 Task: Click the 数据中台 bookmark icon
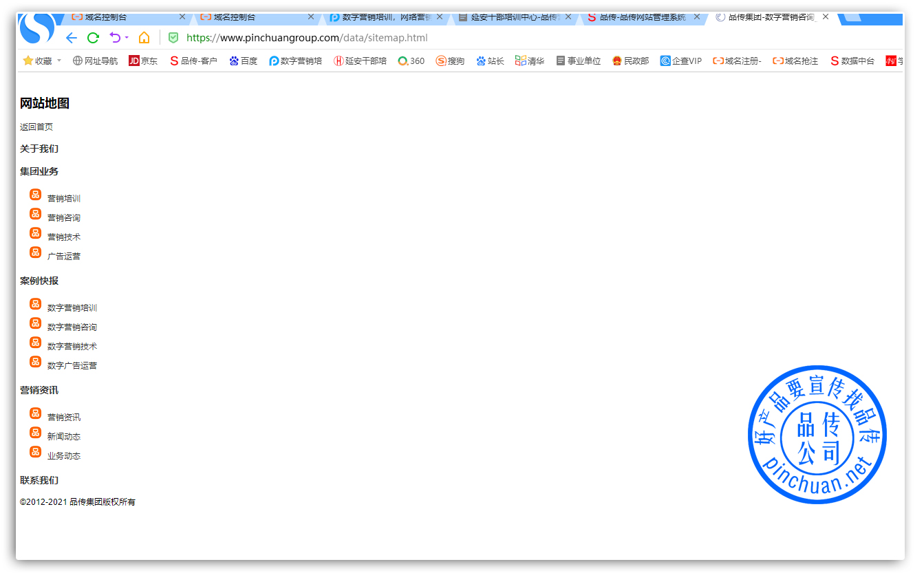[835, 61]
